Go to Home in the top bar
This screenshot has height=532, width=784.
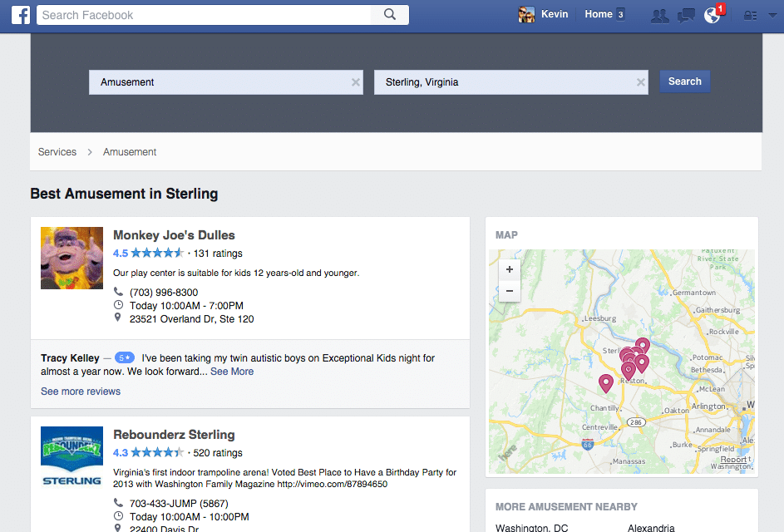(x=599, y=14)
